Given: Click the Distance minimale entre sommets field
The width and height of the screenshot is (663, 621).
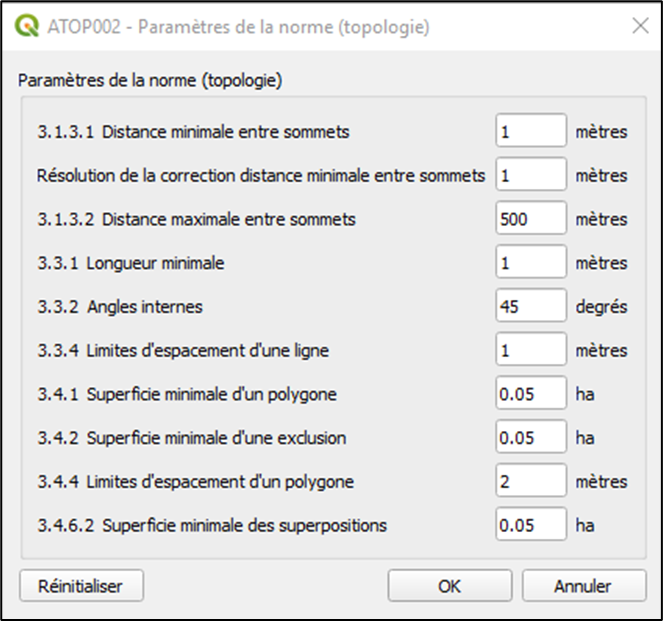Looking at the screenshot, I should (x=531, y=132).
